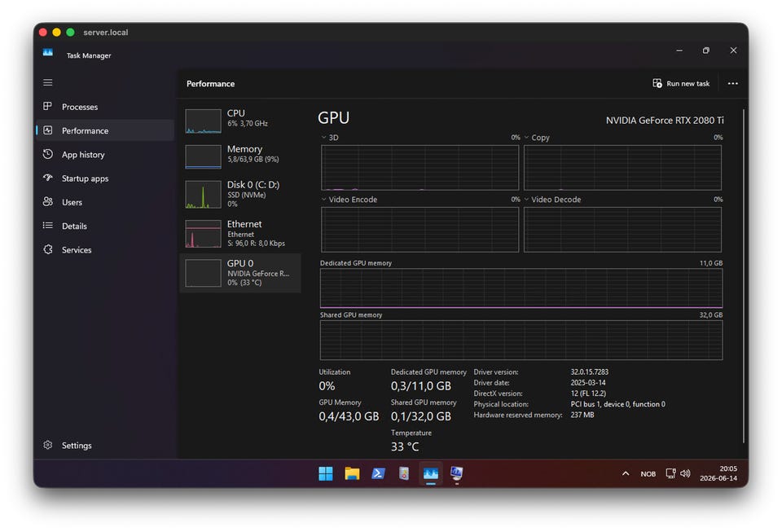Click the Dedicated GPU memory graph
Image resolution: width=782 pixels, height=532 pixels.
(521, 288)
